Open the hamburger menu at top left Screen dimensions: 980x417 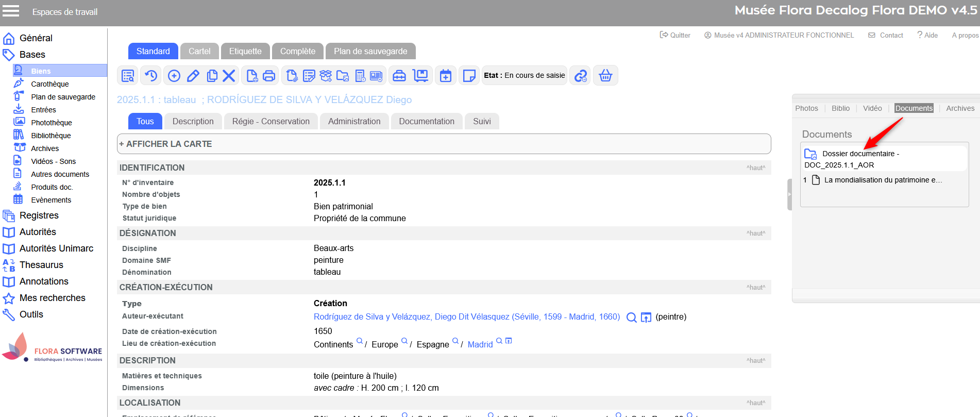click(11, 11)
